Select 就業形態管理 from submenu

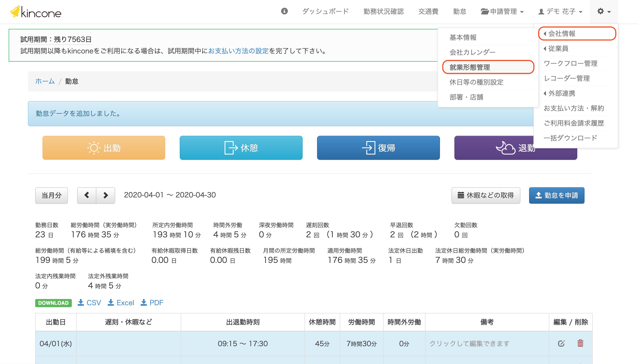tap(470, 67)
